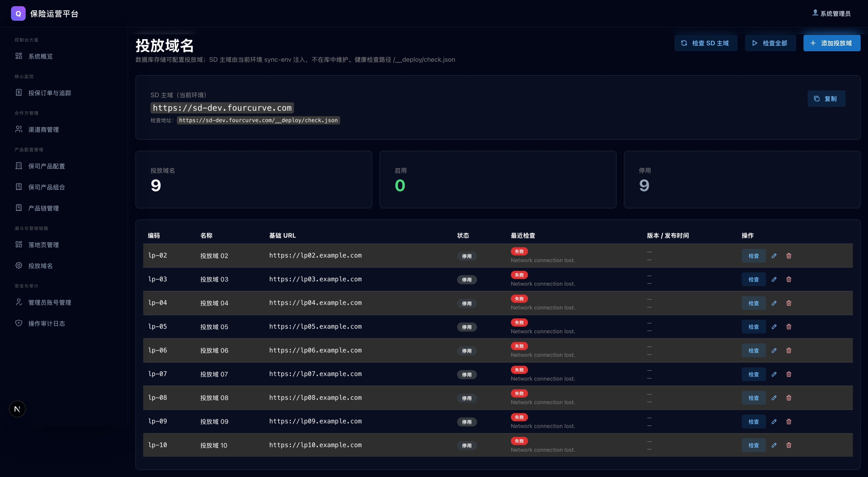Delete lp-04 using the trash icon
This screenshot has height=477, width=868.
point(789,303)
